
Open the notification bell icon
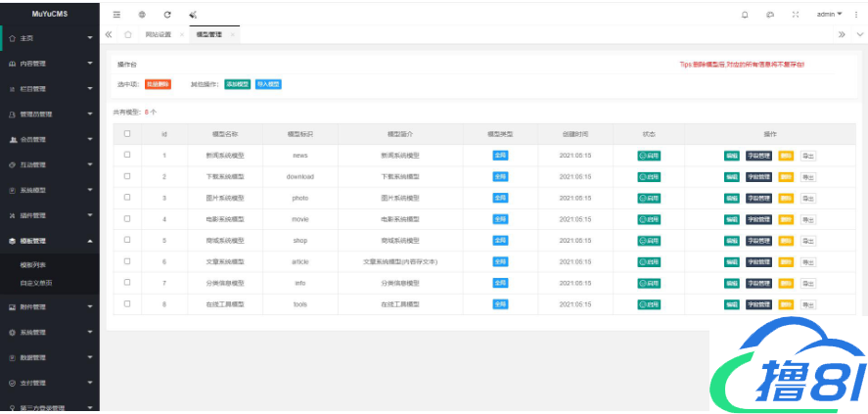pyautogui.click(x=745, y=15)
